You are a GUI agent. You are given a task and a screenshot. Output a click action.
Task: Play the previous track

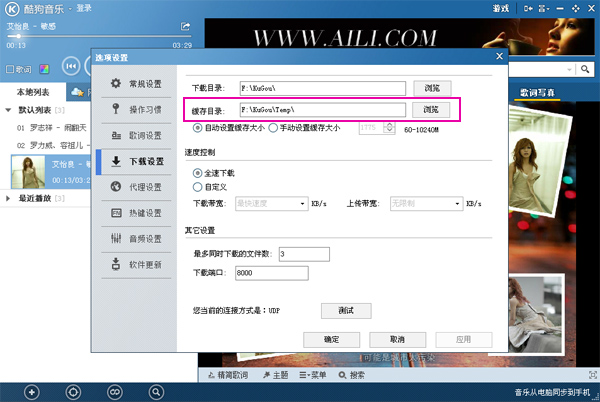pyautogui.click(x=71, y=66)
